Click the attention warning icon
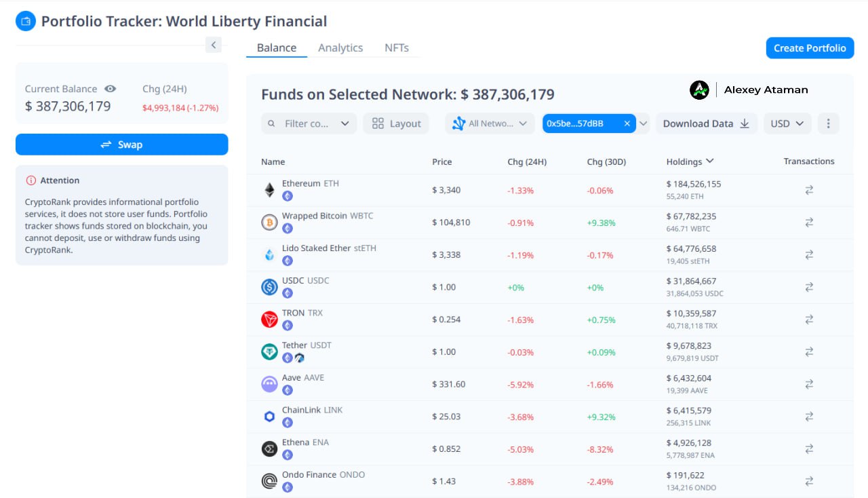The image size is (868, 498). 31,180
